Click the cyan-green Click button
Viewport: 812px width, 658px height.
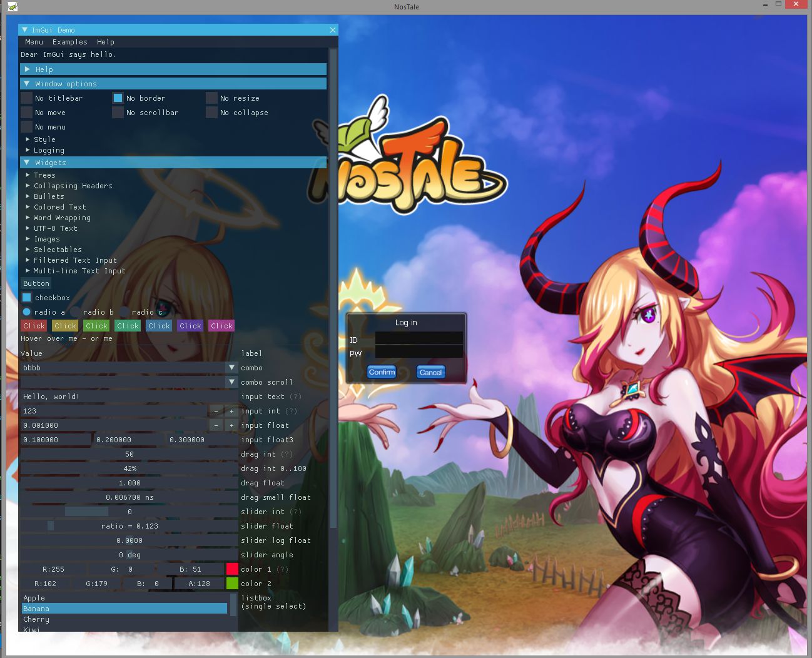coord(128,326)
